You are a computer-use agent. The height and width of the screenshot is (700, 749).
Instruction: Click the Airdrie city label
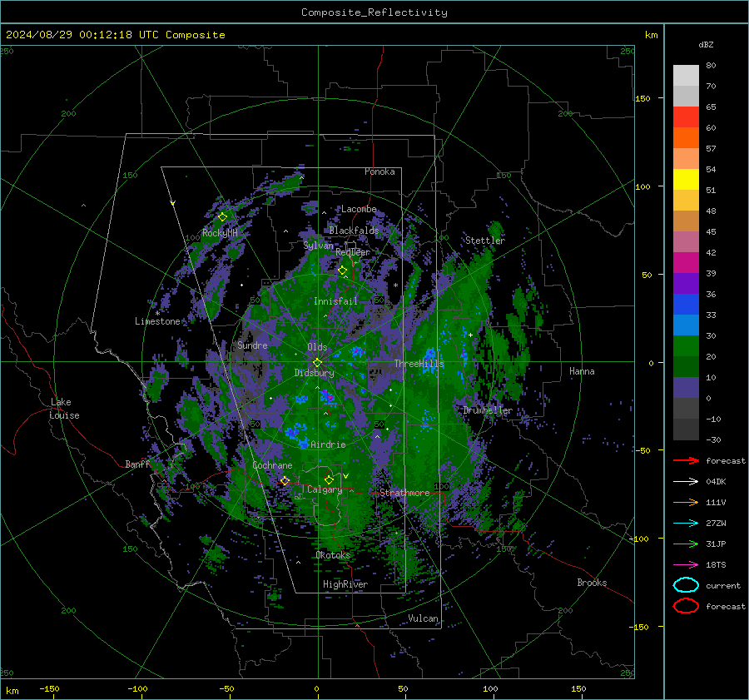(x=328, y=444)
